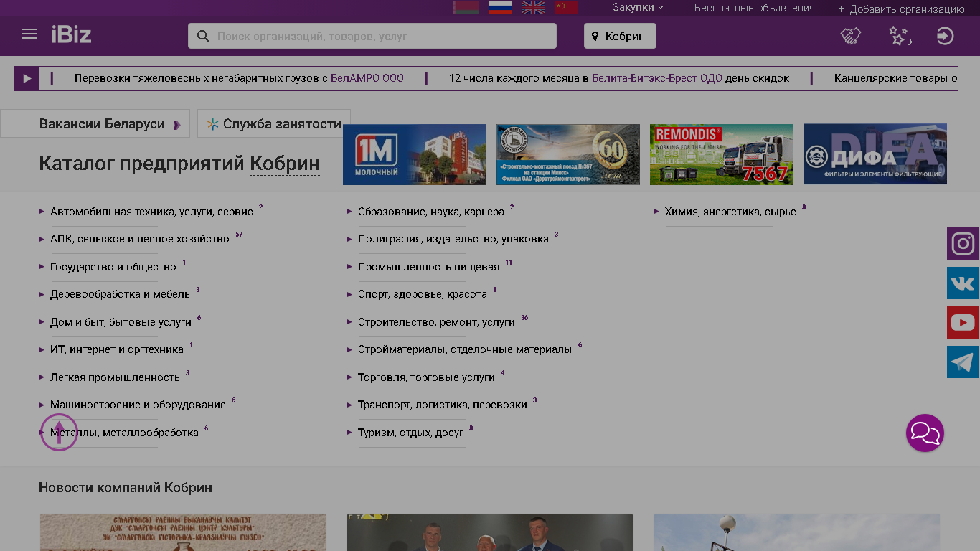Open the Закупки dropdown
Viewport: 980px width, 551px height.
[x=638, y=7]
